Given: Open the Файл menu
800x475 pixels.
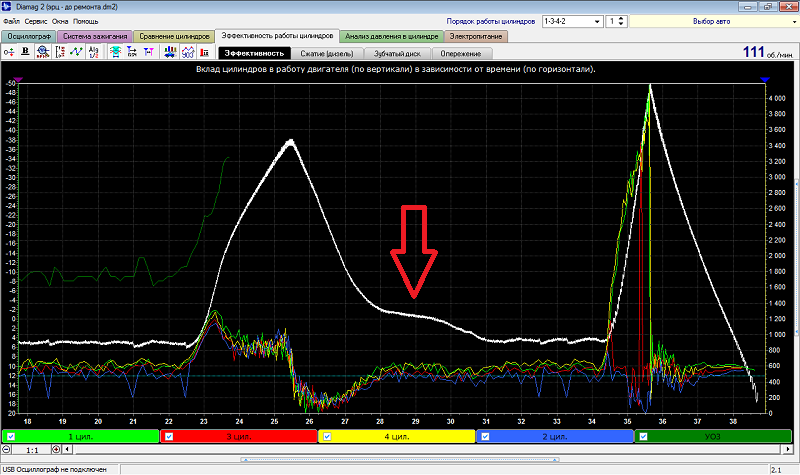Looking at the screenshot, I should point(11,21).
